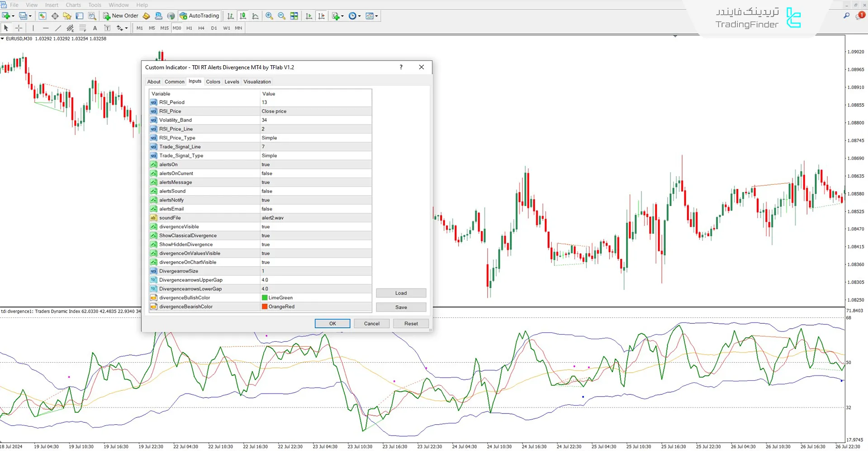Collapse the EURUSD,M30 chart header arrow
The height and width of the screenshot is (451, 868).
tap(3, 38)
